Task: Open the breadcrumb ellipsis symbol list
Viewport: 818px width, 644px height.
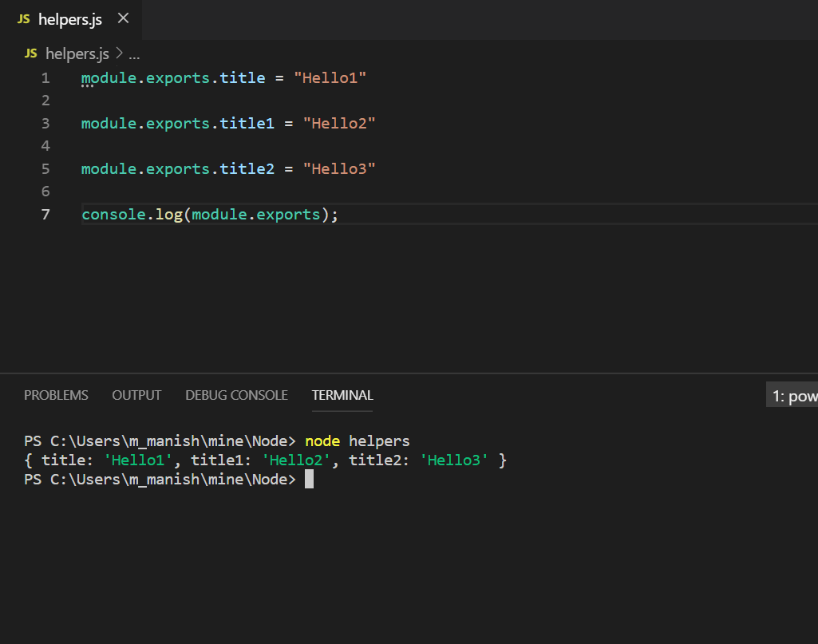Action: pos(134,54)
